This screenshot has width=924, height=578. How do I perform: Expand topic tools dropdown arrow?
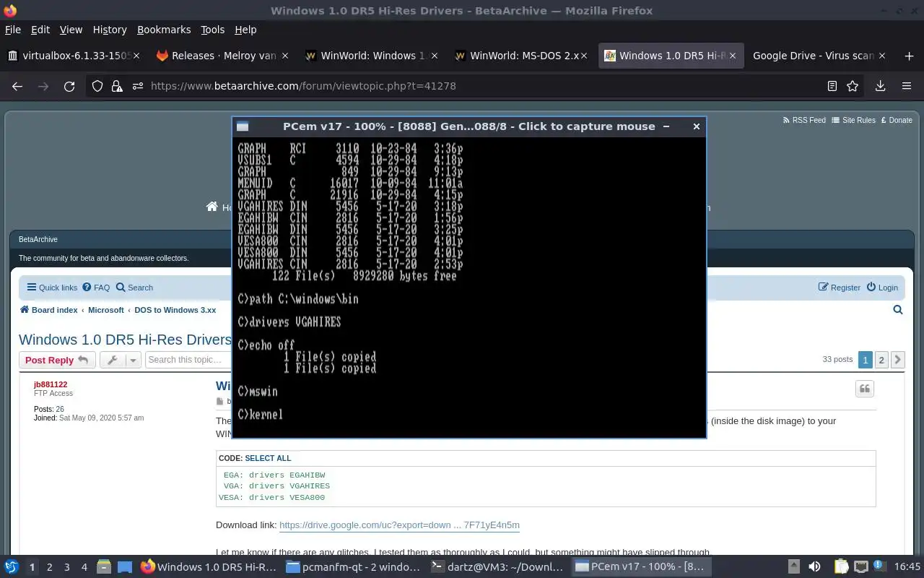point(133,360)
